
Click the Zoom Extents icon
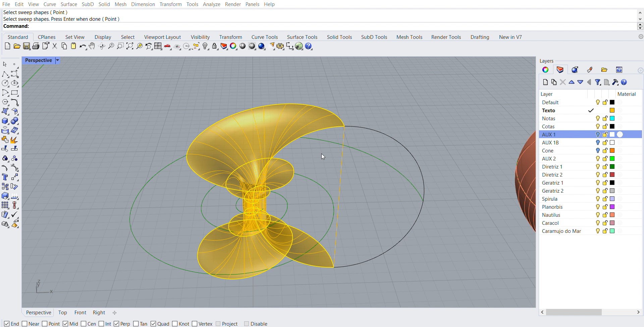point(130,46)
